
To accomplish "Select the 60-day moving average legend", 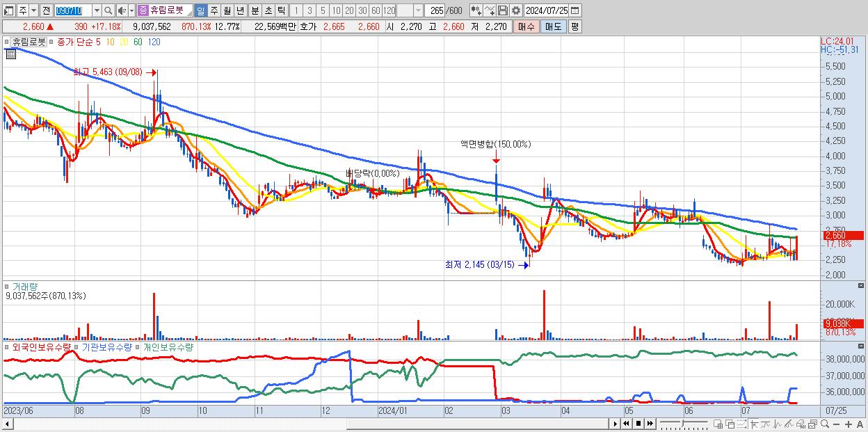I will pyautogui.click(x=138, y=42).
